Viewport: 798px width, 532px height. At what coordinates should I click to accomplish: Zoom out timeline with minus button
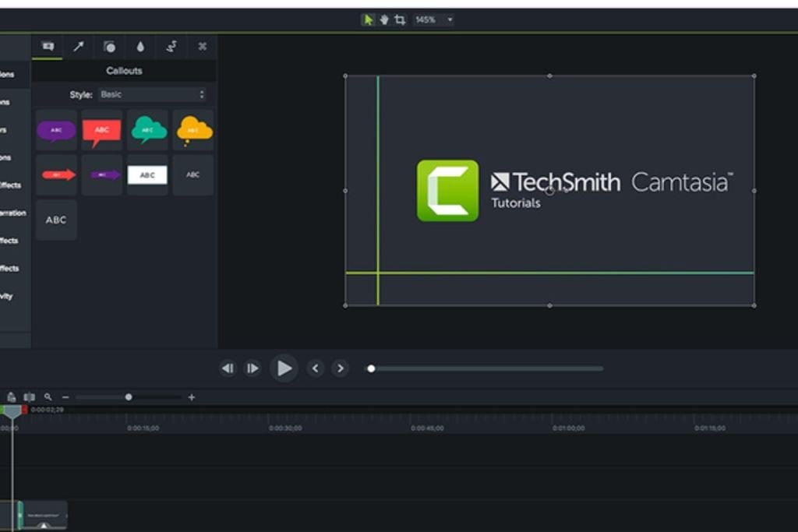coord(65,397)
